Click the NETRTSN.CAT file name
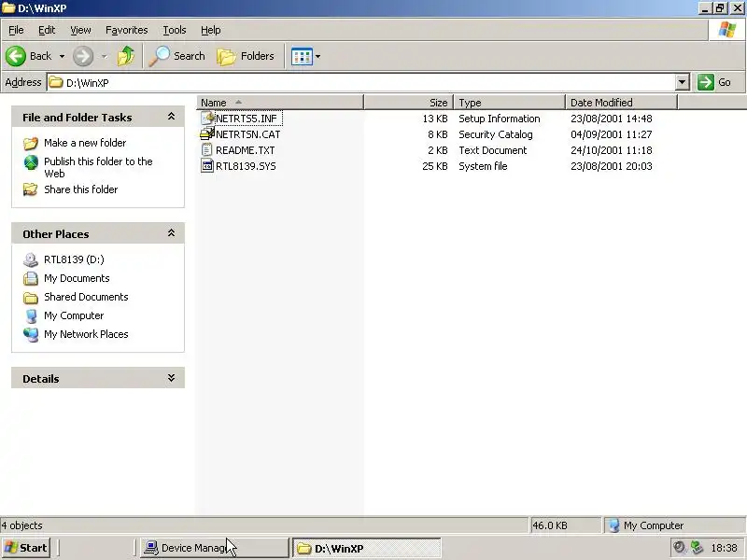747x560 pixels. [x=247, y=134]
